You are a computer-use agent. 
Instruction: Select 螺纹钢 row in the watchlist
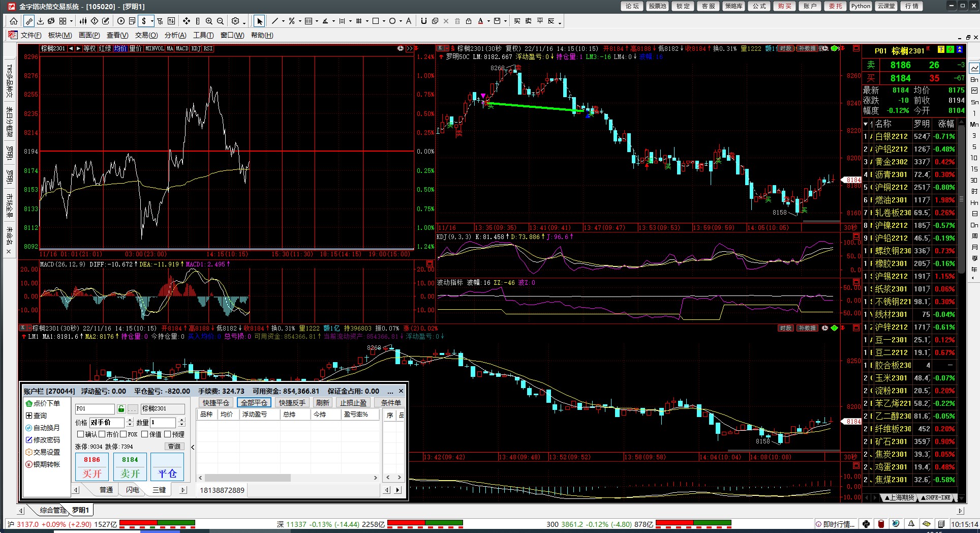pos(910,251)
